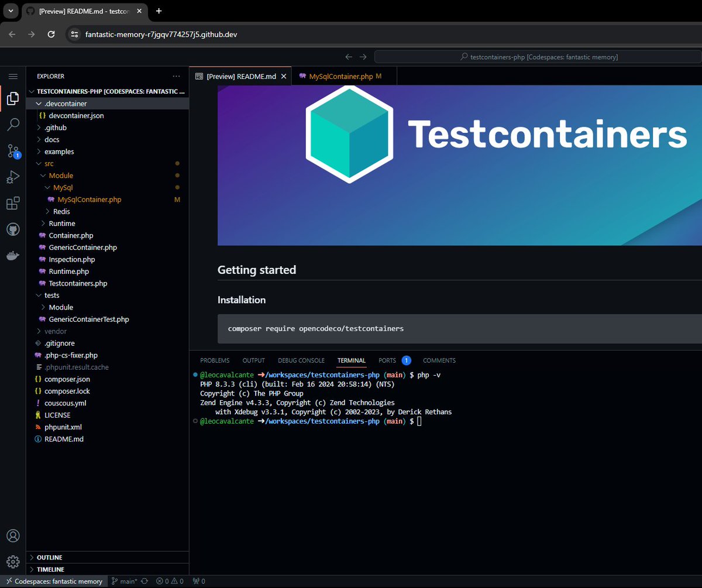Click Codespaces: fantastic memory remote indicator
The width and height of the screenshot is (702, 588).
point(54,582)
